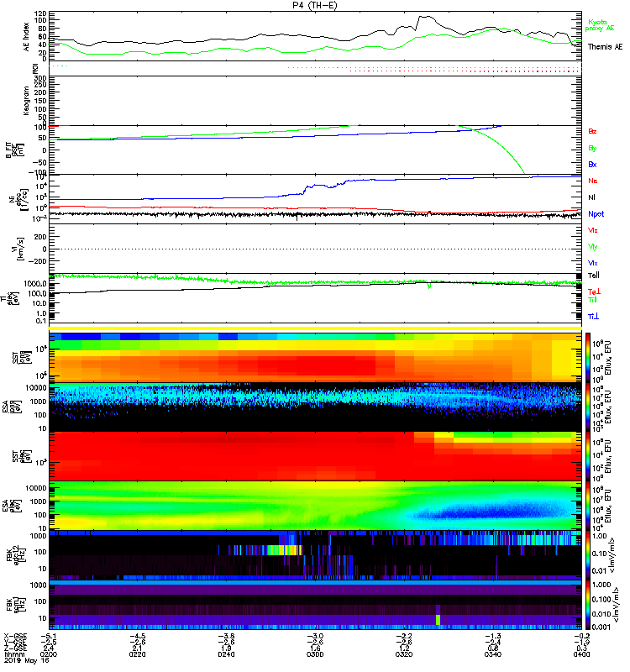Click the FBK edc12 [Hz] axis label
Image resolution: width=630 pixels, height=672 pixels.
click(14, 556)
